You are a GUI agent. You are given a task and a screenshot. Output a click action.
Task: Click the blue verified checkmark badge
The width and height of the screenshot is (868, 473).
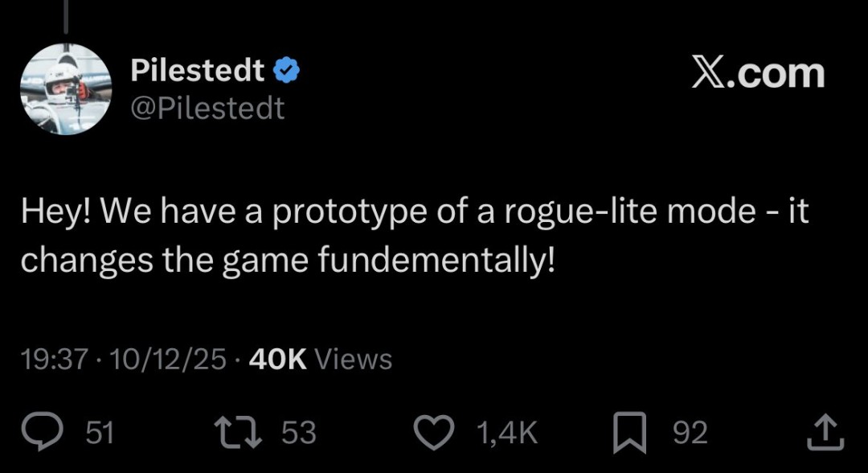coord(287,72)
